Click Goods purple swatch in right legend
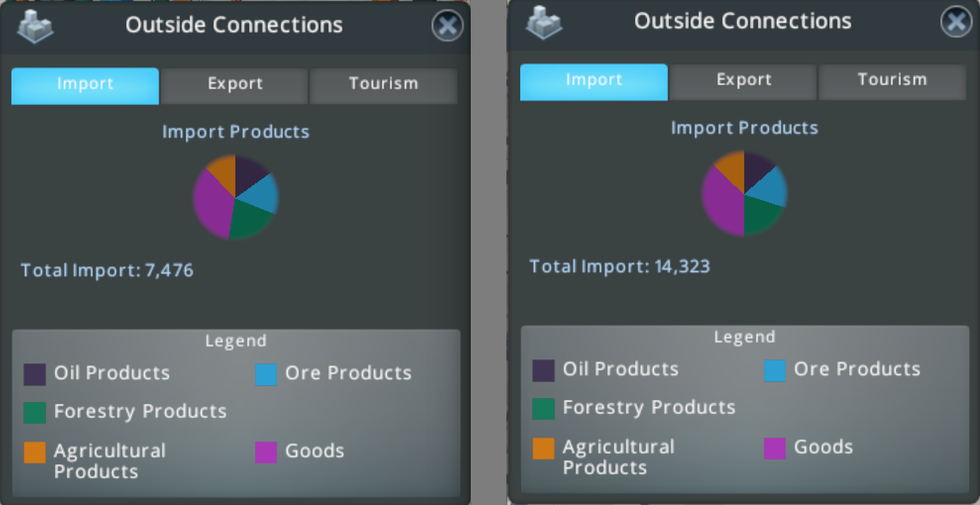This screenshot has width=980, height=505. [x=774, y=448]
